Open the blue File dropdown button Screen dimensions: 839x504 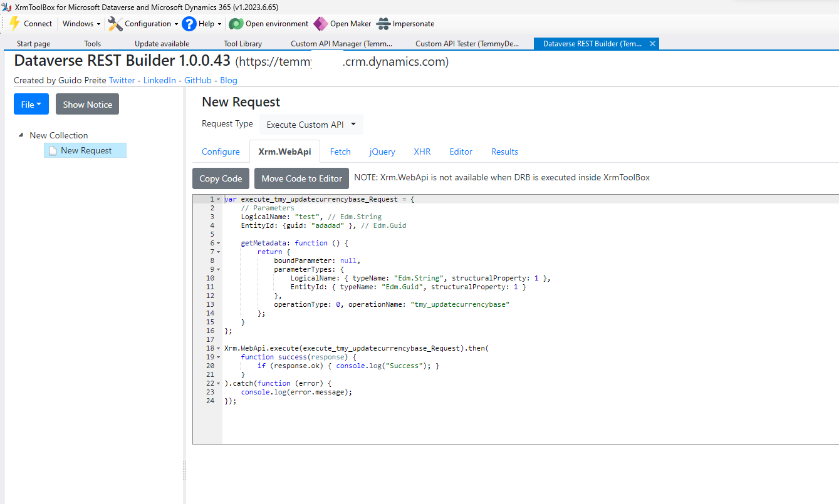pyautogui.click(x=31, y=104)
